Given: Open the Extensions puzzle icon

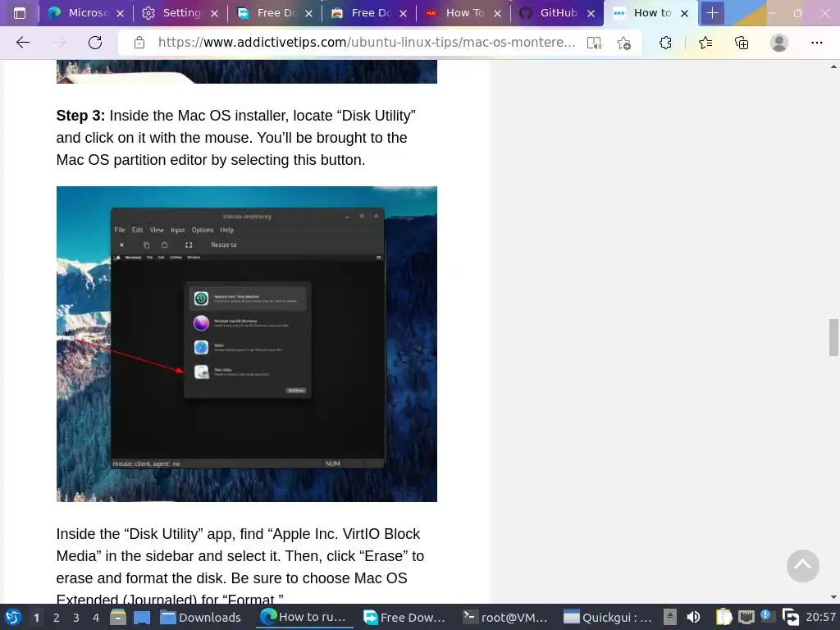Looking at the screenshot, I should (x=665, y=43).
